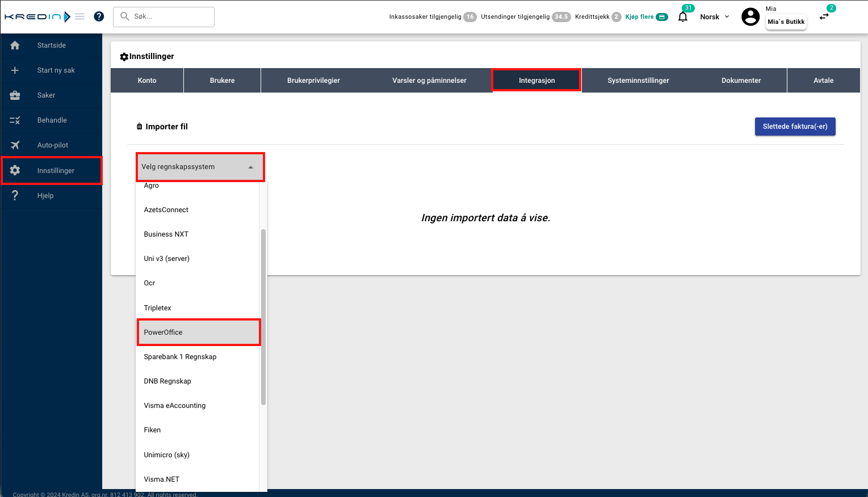This screenshot has width=868, height=497.
Task: Select Uni v3 (server) option
Action: [x=198, y=259]
